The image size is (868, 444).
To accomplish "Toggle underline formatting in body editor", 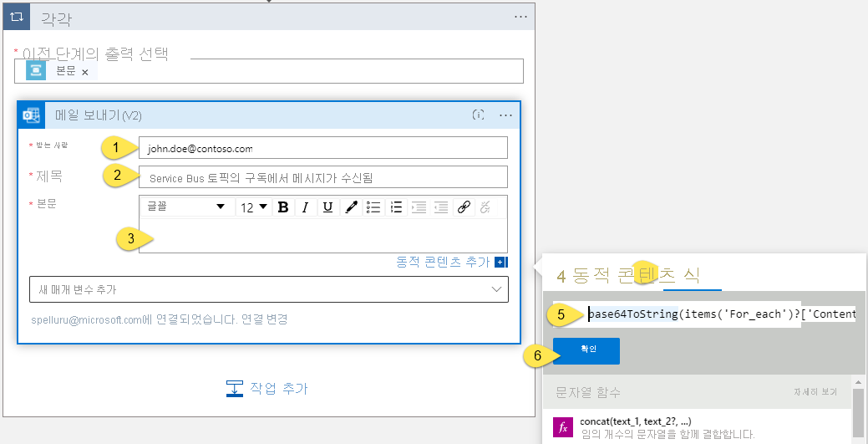I will click(327, 207).
